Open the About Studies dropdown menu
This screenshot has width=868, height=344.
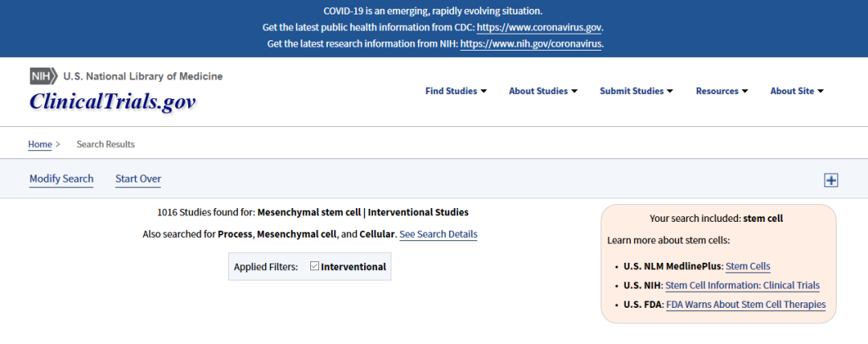543,91
